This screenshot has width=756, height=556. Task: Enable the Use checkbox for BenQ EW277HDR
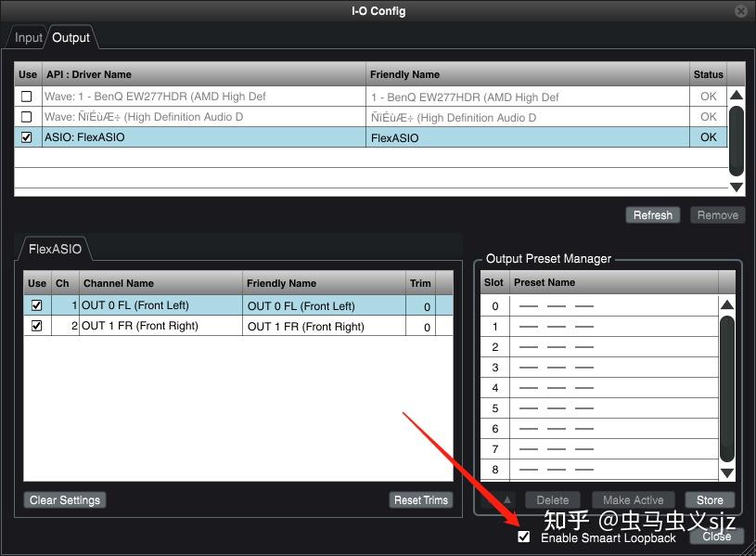[28, 96]
